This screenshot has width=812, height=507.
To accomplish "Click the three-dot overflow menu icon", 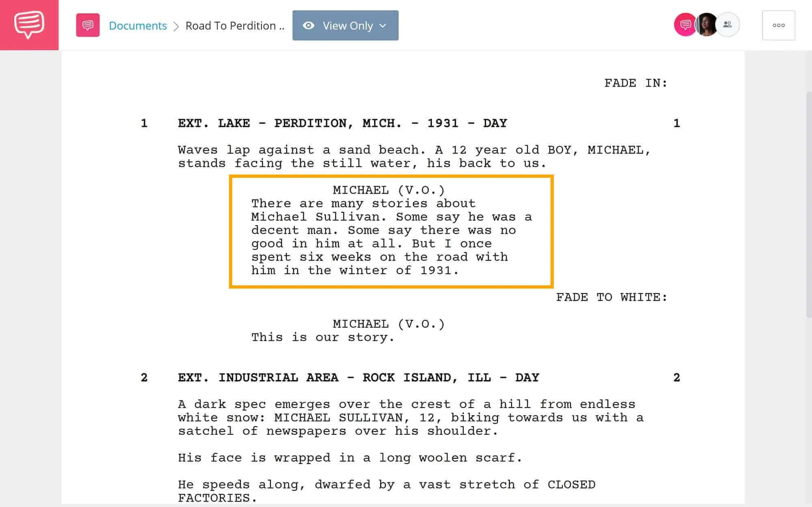I will click(x=780, y=26).
